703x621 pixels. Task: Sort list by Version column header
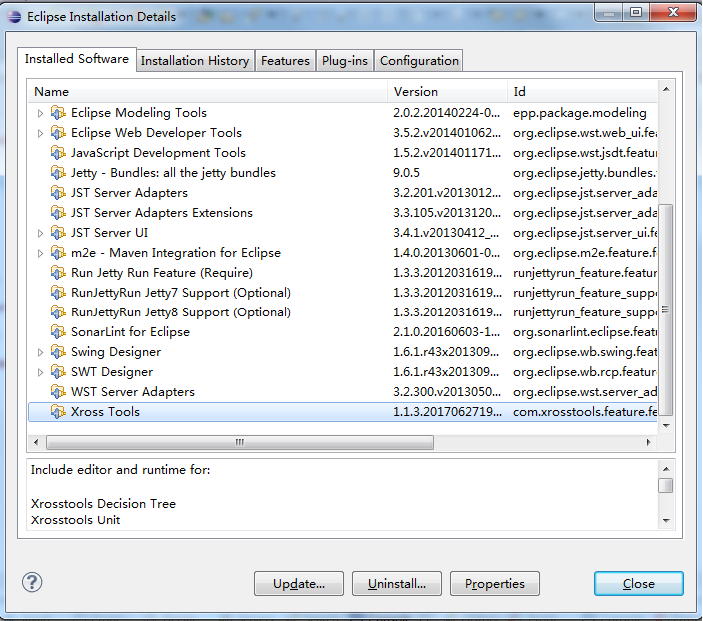click(447, 91)
